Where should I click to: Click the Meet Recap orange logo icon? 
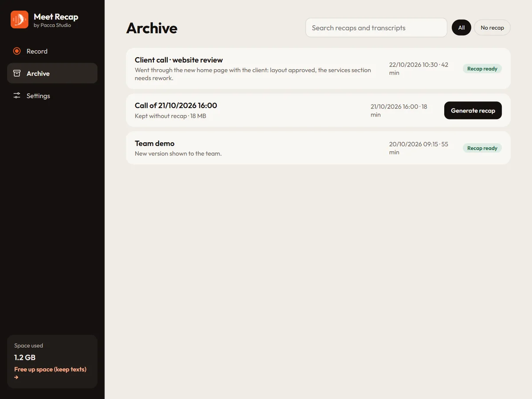(x=20, y=20)
